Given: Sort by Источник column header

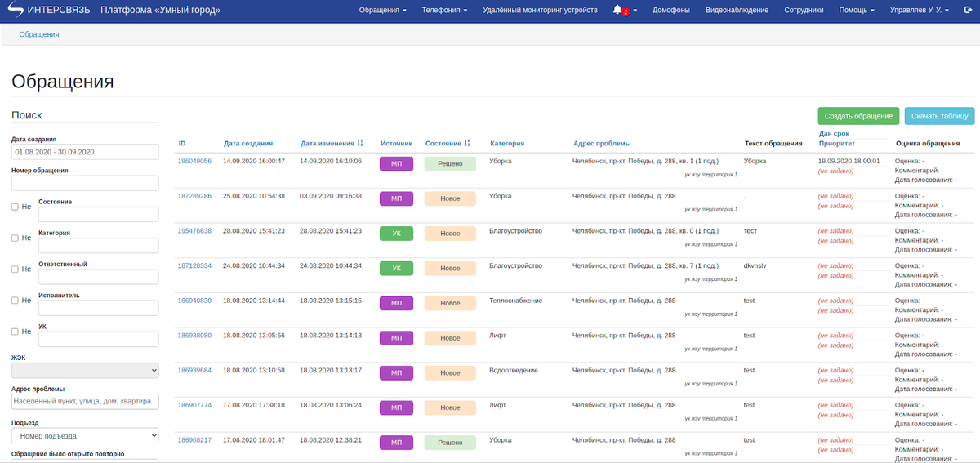Looking at the screenshot, I should coord(396,144).
